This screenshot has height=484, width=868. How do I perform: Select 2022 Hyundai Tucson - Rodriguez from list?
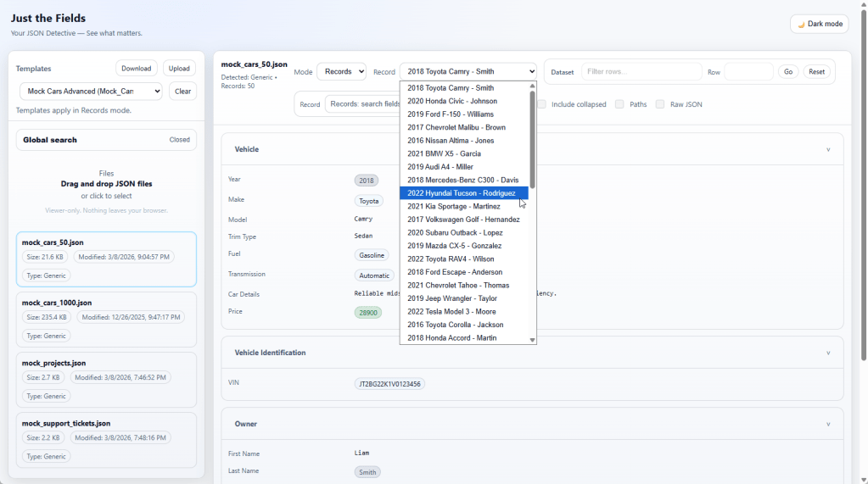tap(462, 193)
